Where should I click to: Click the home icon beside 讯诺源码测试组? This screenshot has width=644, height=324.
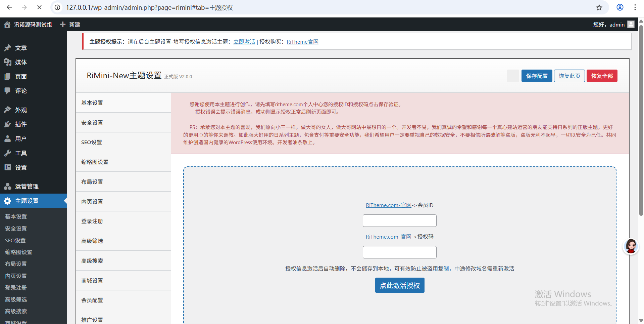(7, 25)
